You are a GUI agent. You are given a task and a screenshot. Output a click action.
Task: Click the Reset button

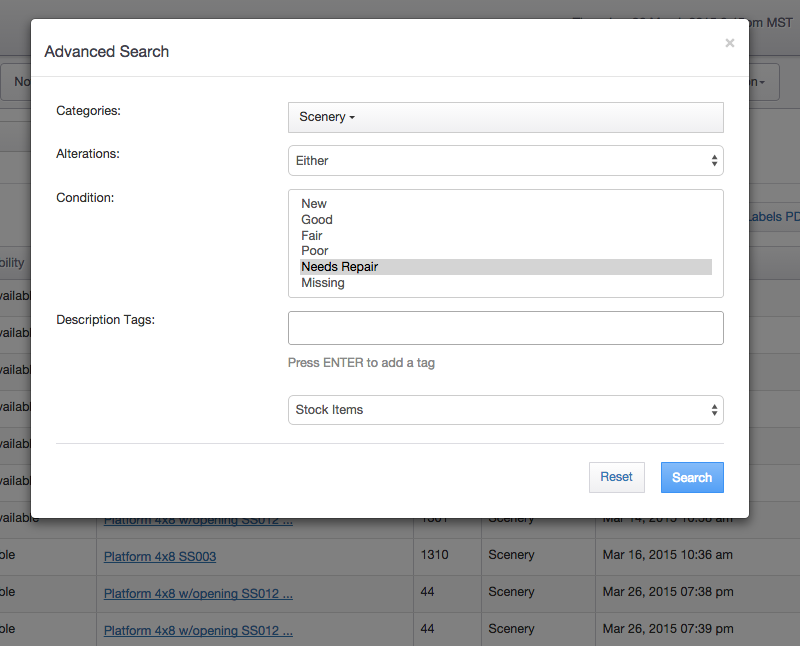pyautogui.click(x=616, y=477)
